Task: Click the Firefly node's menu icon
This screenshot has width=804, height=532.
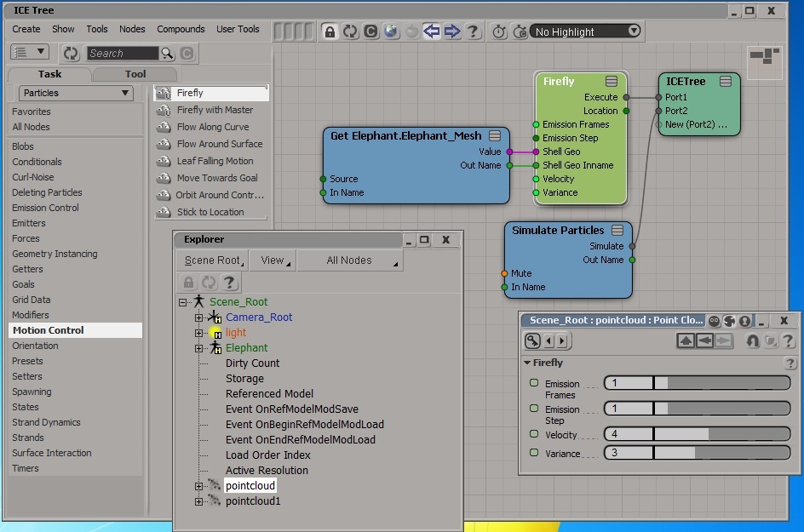Action: (x=612, y=81)
